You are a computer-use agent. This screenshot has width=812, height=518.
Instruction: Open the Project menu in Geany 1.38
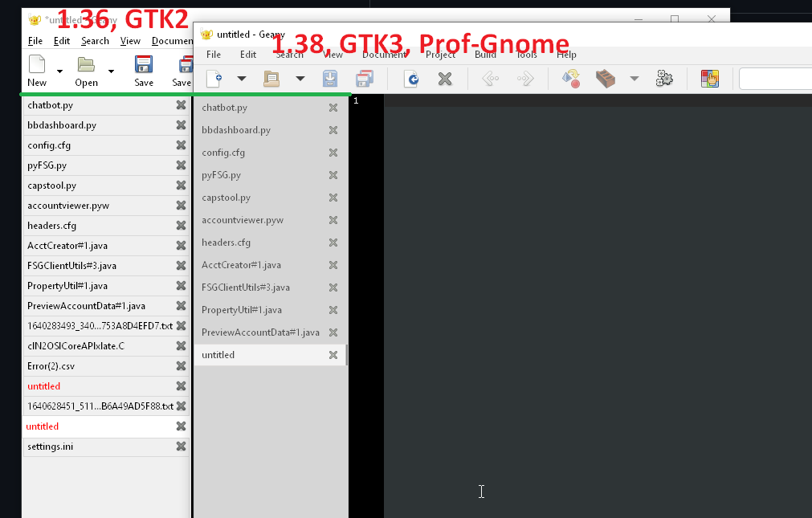(x=440, y=55)
